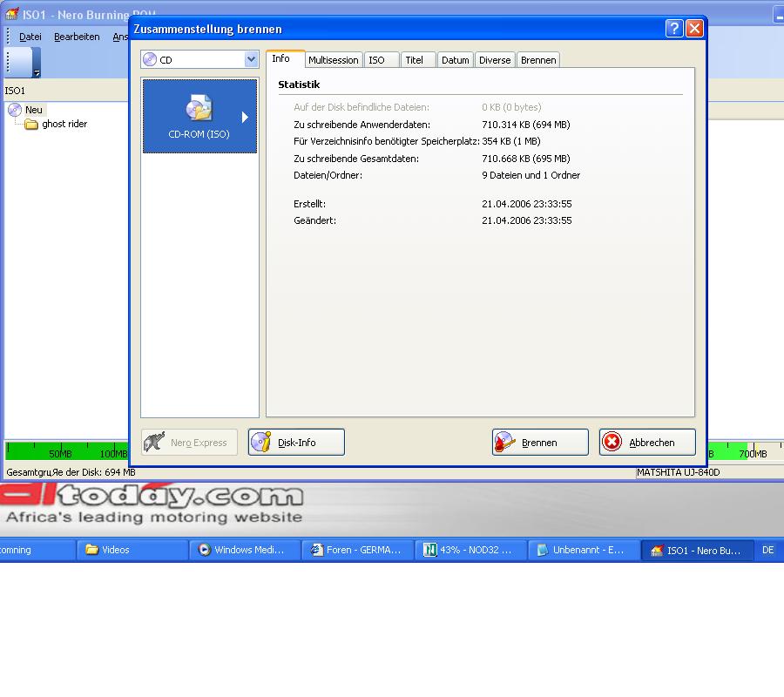The image size is (784, 697).
Task: Open the Multisession tab
Action: [334, 60]
